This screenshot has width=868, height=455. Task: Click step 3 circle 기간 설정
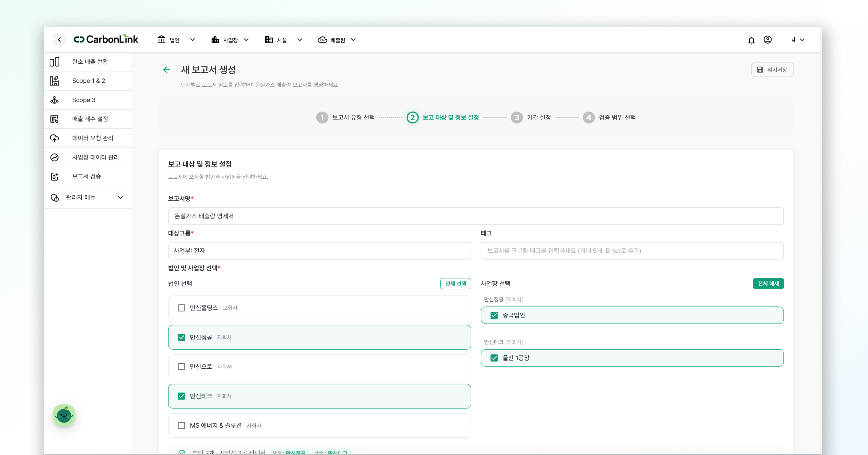point(517,117)
